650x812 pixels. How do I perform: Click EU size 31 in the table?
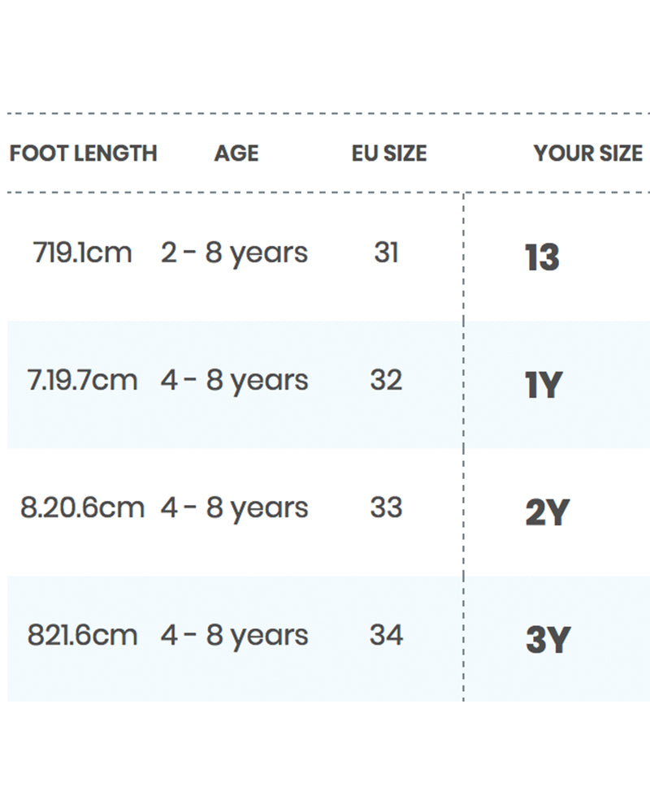[386, 253]
